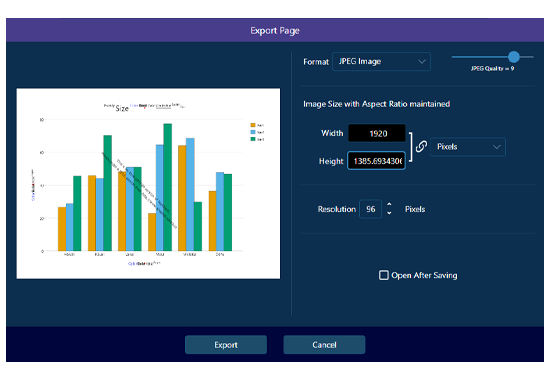Click the Resolution field showing 96
Screen dimensions: 550x380
[x=370, y=209]
